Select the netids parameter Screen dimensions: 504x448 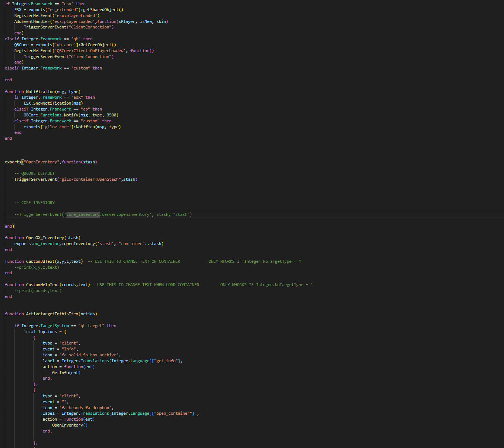(x=88, y=314)
